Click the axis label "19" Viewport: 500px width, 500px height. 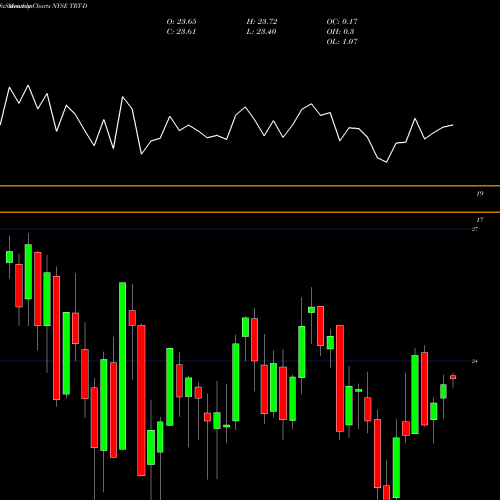pos(480,193)
